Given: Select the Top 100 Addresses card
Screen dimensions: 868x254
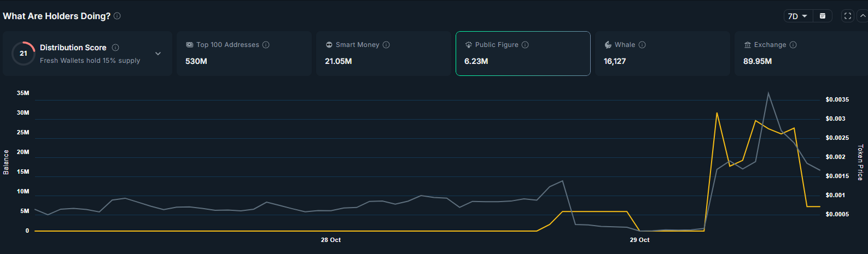Looking at the screenshot, I should pyautogui.click(x=244, y=54).
